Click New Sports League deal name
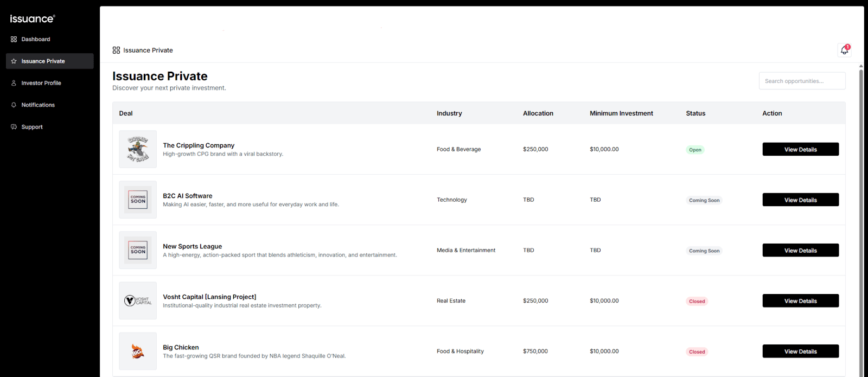The height and width of the screenshot is (377, 868). [193, 246]
